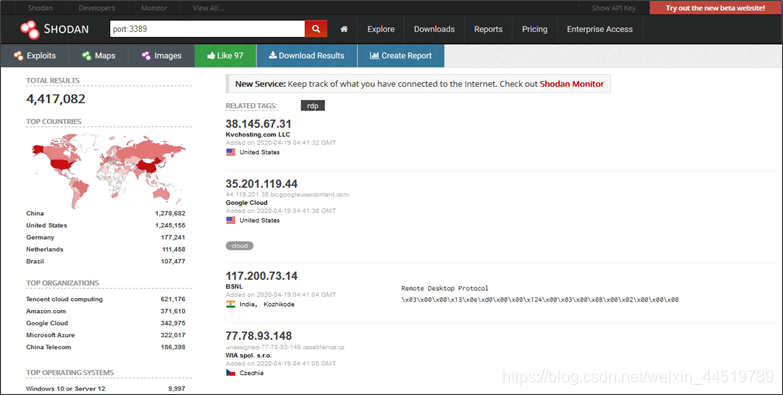Click the download arrow icon on Download Results
783x395 pixels.
pyautogui.click(x=273, y=55)
